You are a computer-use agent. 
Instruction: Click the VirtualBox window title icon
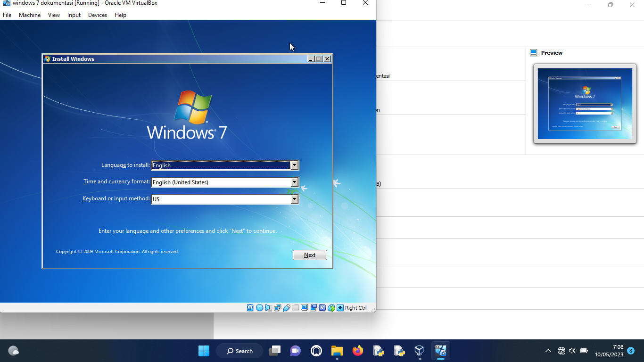coord(7,3)
